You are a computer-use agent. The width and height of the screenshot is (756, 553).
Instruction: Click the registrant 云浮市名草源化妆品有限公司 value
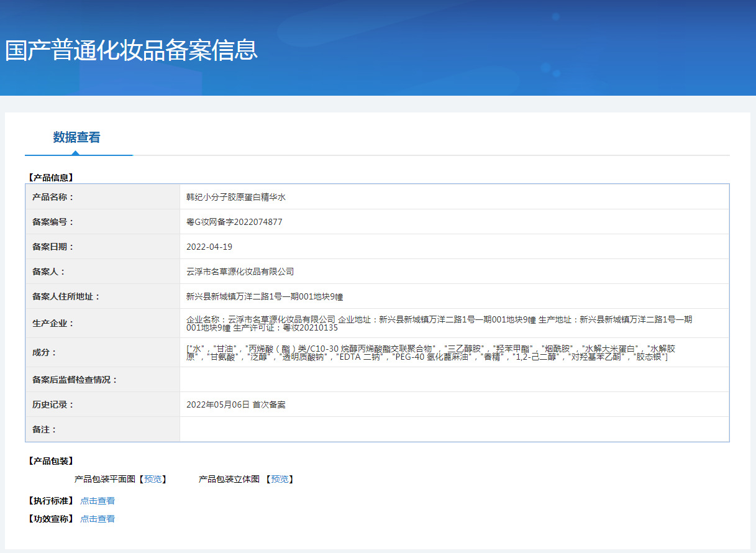tap(240, 272)
